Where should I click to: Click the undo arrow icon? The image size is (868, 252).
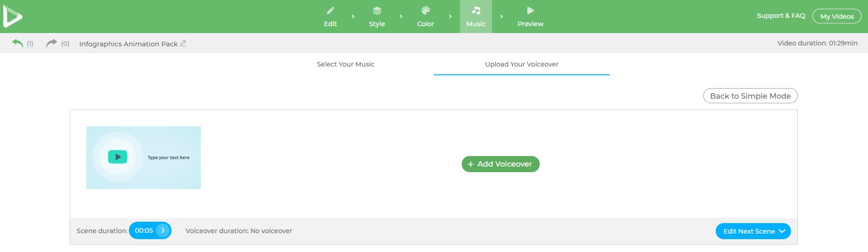click(x=17, y=43)
